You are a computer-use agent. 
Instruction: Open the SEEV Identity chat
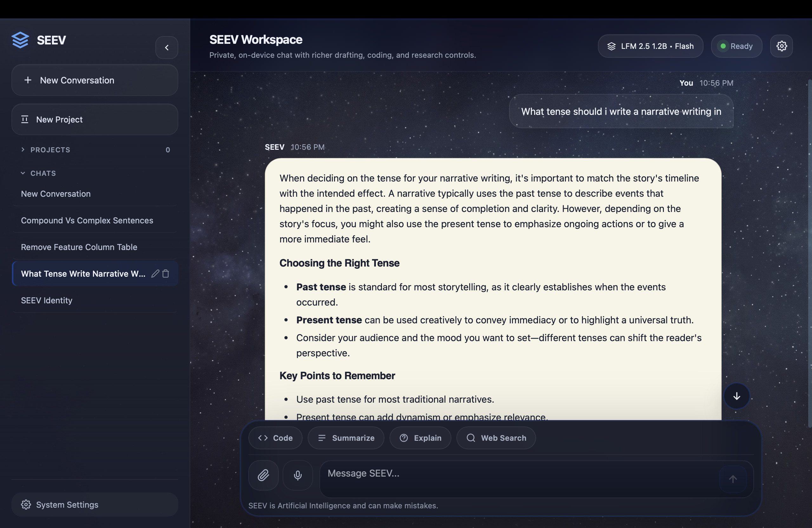tap(95, 300)
